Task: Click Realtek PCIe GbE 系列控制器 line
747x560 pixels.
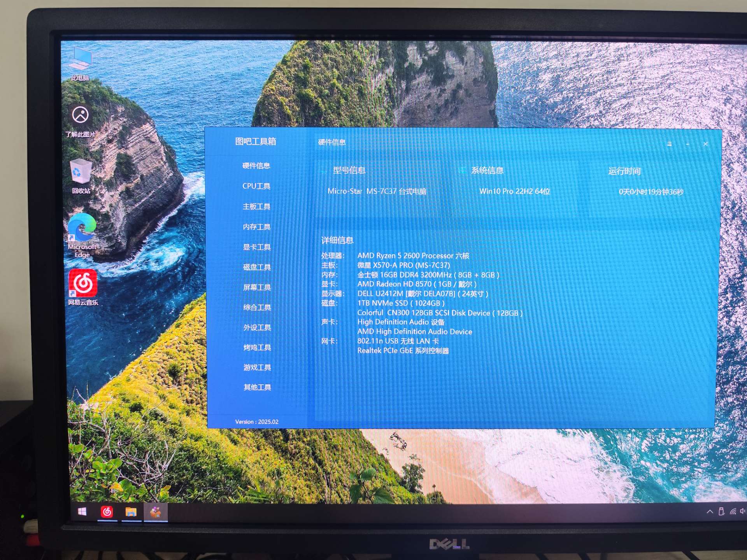Action: (403, 351)
